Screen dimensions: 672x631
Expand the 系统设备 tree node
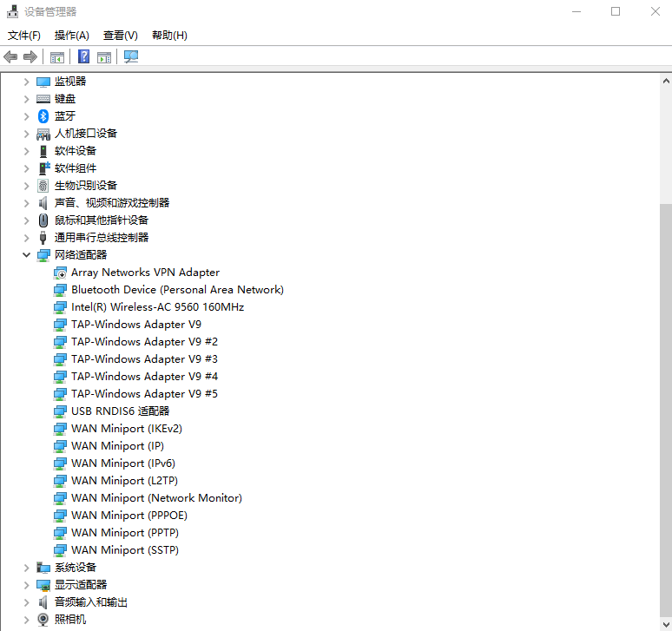click(26, 568)
